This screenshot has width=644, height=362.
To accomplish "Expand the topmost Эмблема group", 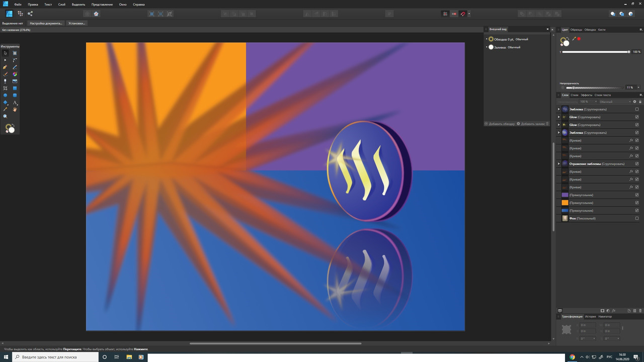I will pos(558,109).
